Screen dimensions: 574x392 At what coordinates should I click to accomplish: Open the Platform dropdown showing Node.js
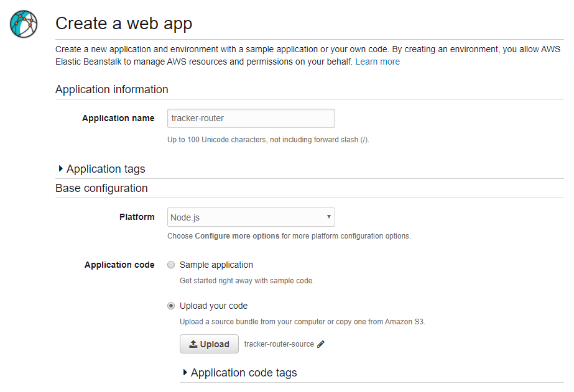251,217
